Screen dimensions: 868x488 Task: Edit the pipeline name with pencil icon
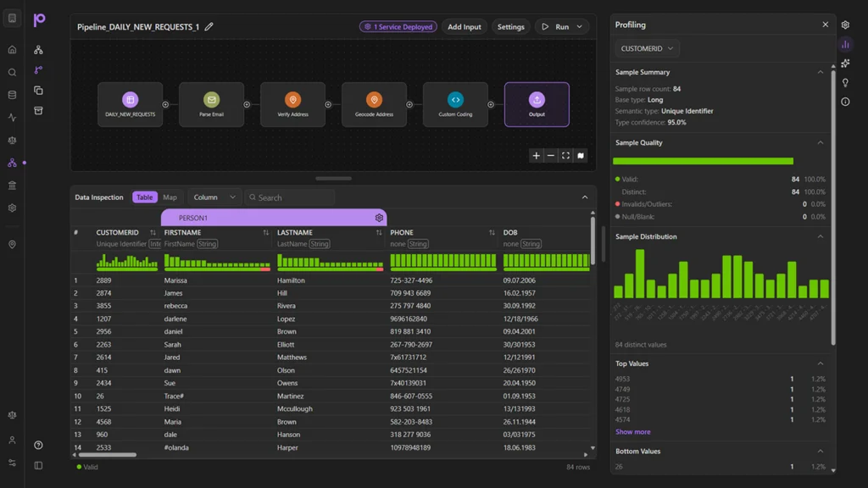(x=209, y=26)
